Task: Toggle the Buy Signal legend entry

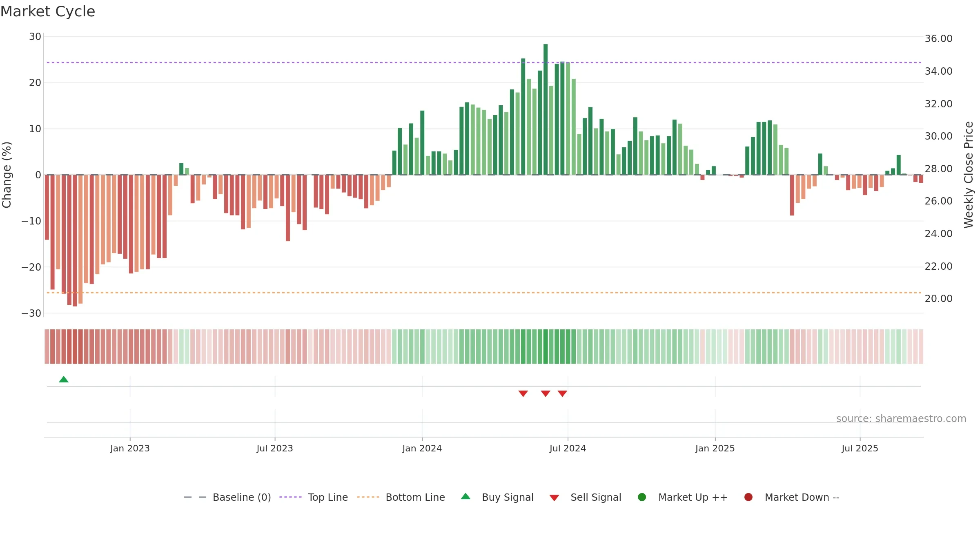Action: point(497,498)
